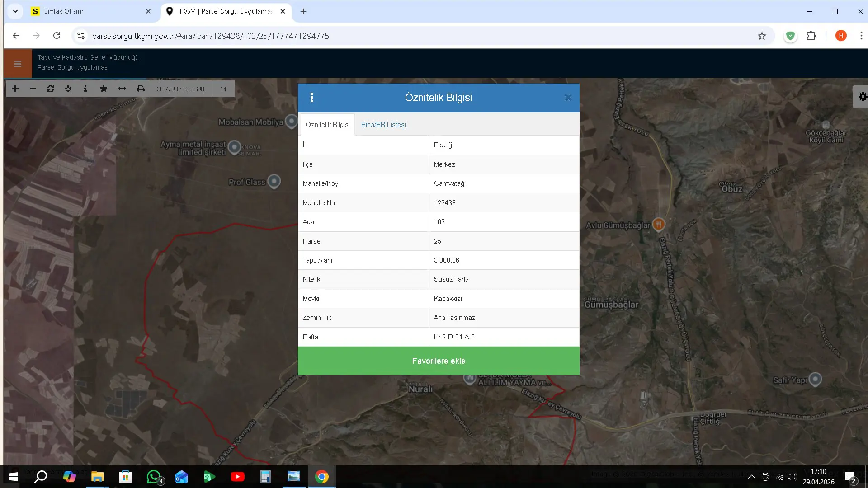The width and height of the screenshot is (868, 488).
Task: Open the Chrome extensions puzzle icon
Action: [x=811, y=36]
